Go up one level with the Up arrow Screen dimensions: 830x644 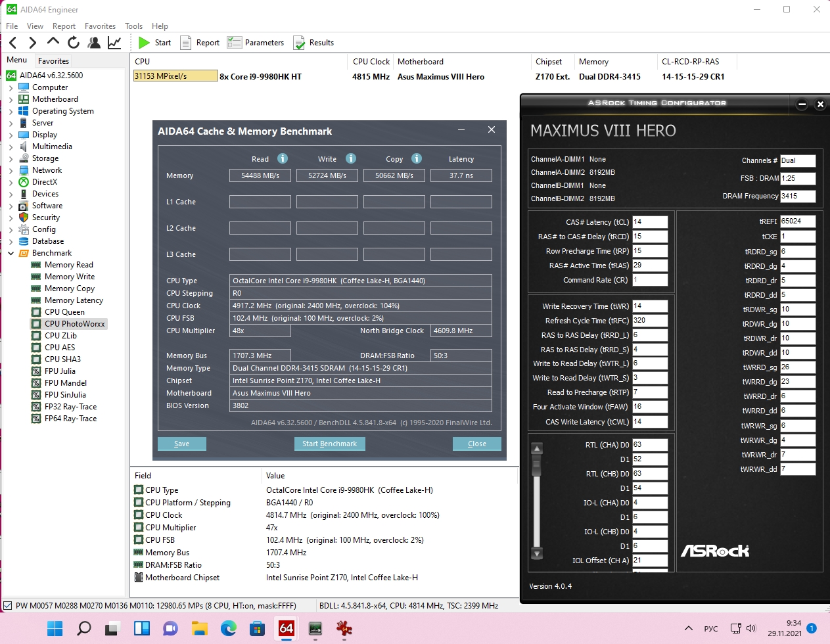pyautogui.click(x=53, y=42)
